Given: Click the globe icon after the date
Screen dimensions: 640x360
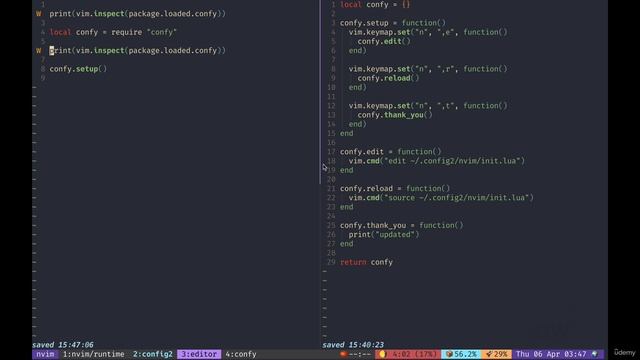Looking at the screenshot, I should point(595,354).
